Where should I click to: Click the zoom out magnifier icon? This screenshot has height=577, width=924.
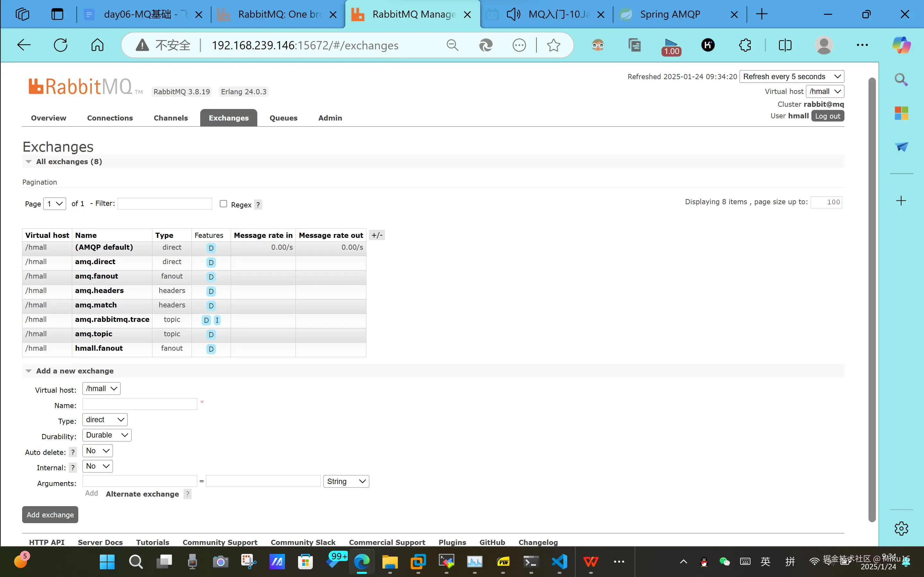(x=452, y=46)
